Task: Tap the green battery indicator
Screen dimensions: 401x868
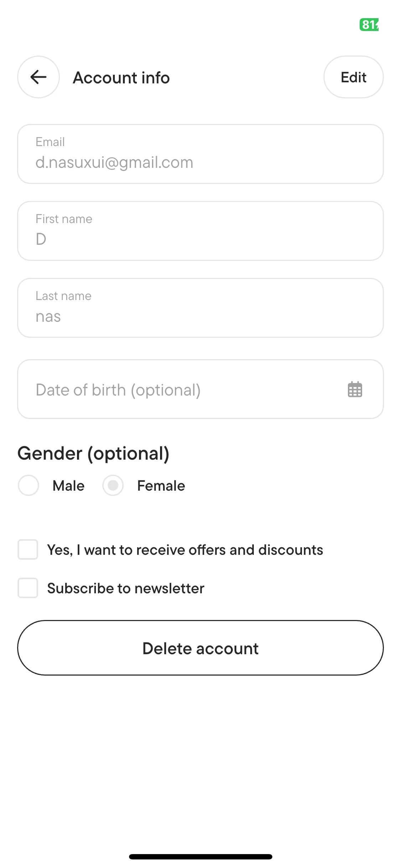Action: click(x=369, y=25)
